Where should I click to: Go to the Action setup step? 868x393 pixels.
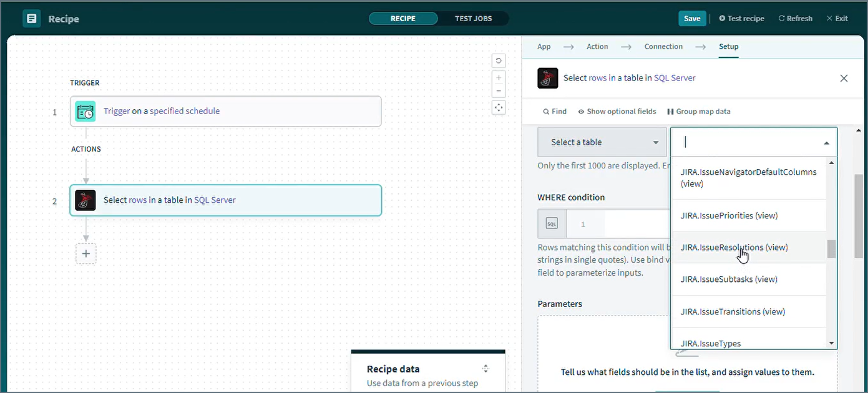[597, 47]
